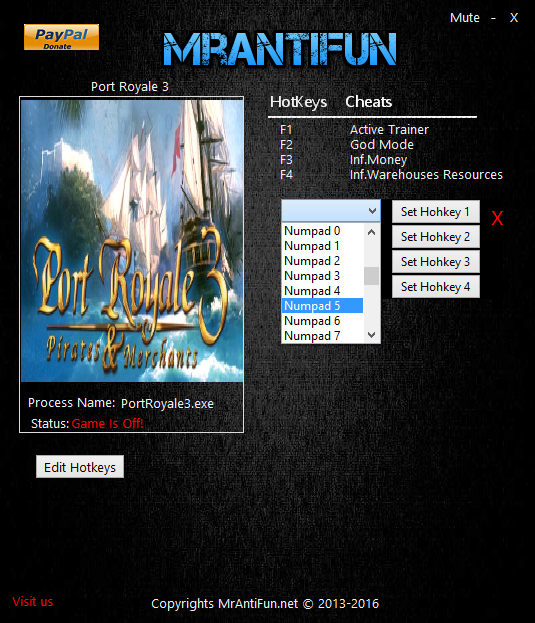Toggle the Mute sound option
The height and width of the screenshot is (623, 535).
point(464,17)
